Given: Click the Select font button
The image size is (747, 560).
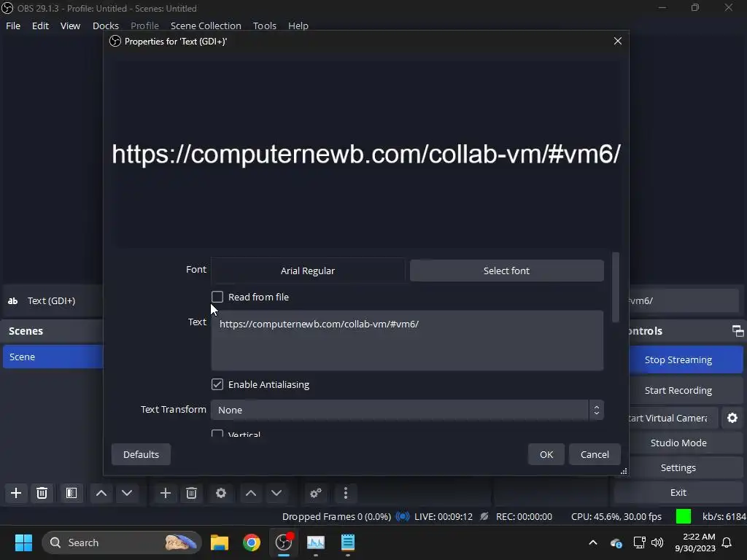Looking at the screenshot, I should (506, 271).
